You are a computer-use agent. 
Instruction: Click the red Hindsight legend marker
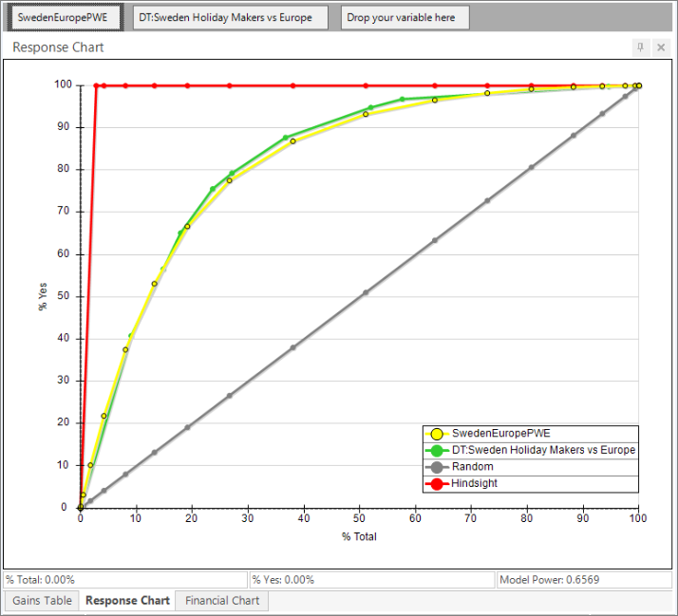[x=437, y=484]
